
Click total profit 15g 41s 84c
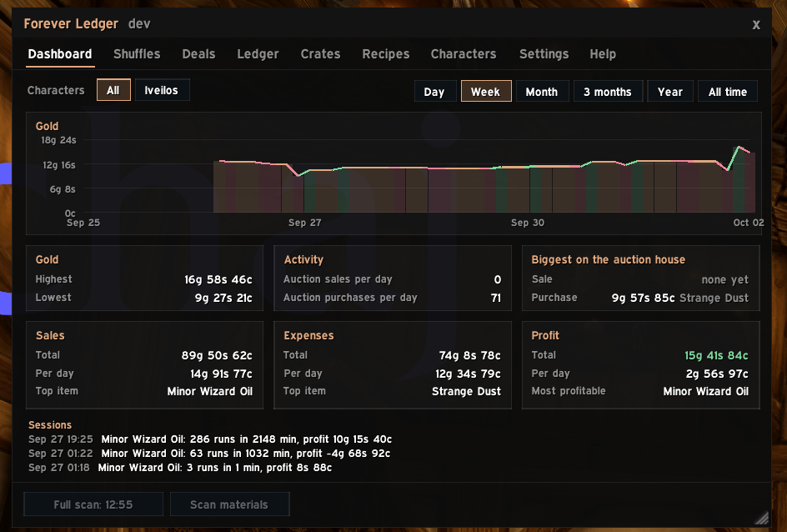pos(716,355)
